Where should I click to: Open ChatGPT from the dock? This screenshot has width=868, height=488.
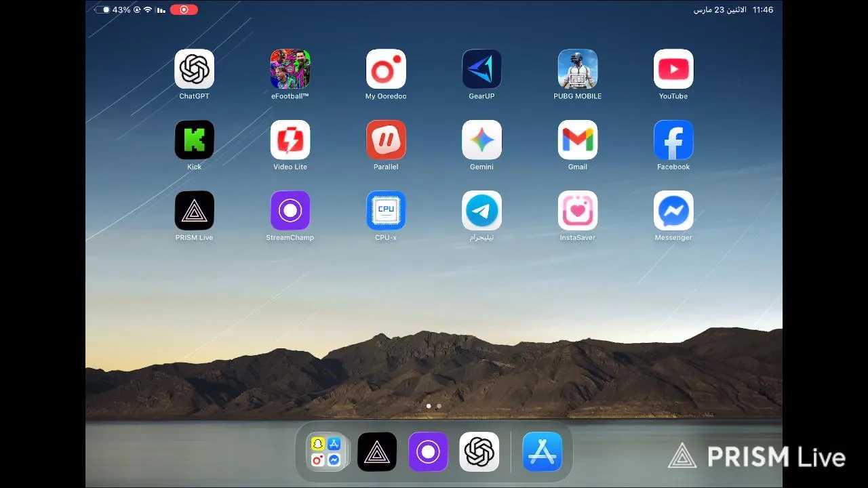pyautogui.click(x=479, y=452)
